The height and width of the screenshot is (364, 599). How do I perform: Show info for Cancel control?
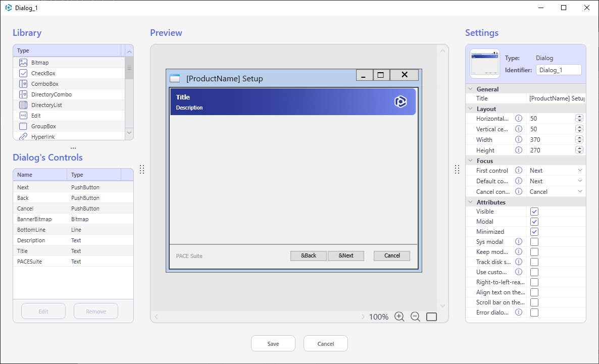(x=518, y=191)
